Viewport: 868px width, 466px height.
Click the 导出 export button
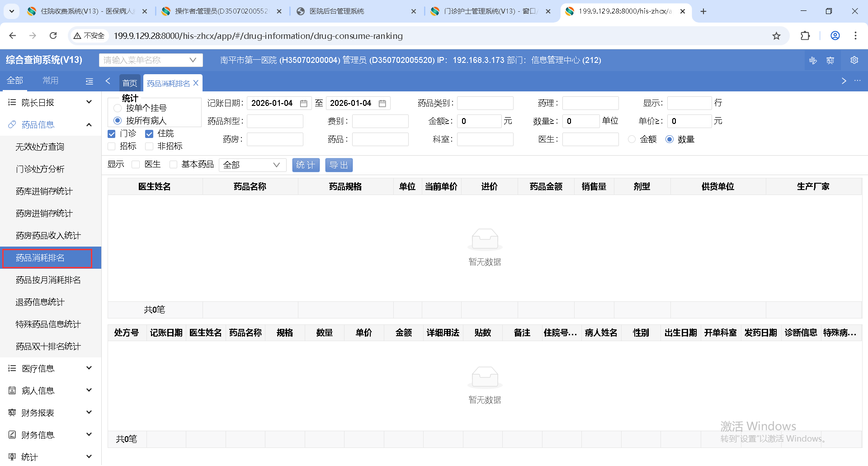339,165
